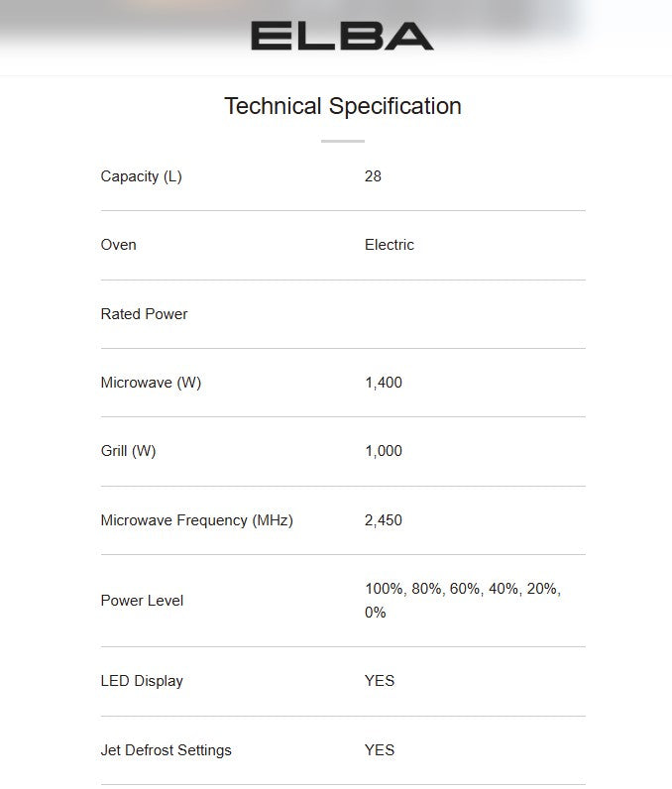Select the YES value for LED Display
The image size is (672, 789).
click(x=379, y=681)
